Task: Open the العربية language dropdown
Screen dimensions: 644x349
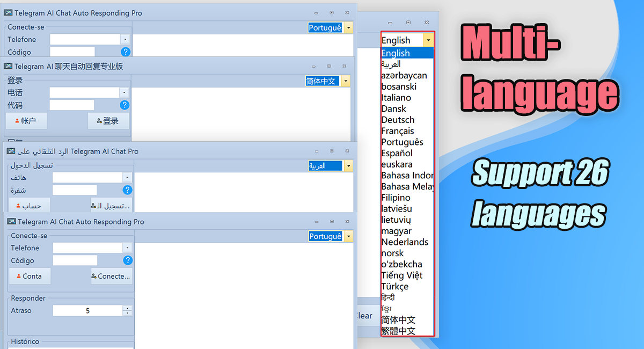Action: (x=347, y=165)
